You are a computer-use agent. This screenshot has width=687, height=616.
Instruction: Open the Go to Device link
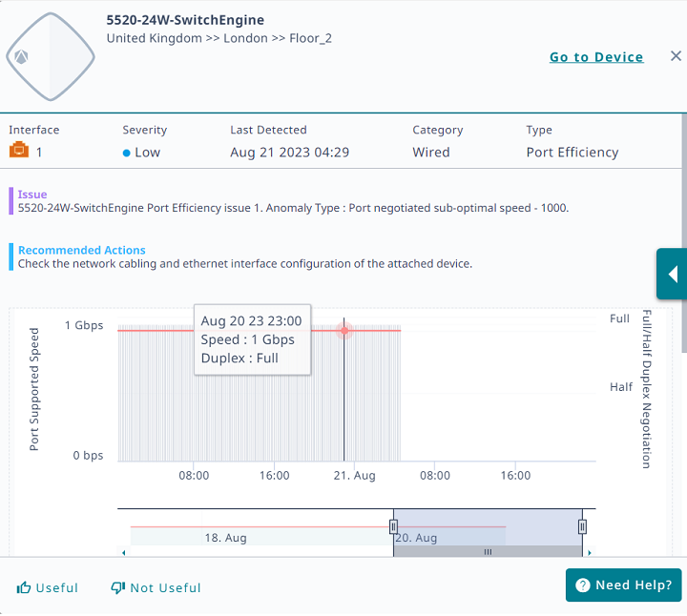click(x=595, y=57)
